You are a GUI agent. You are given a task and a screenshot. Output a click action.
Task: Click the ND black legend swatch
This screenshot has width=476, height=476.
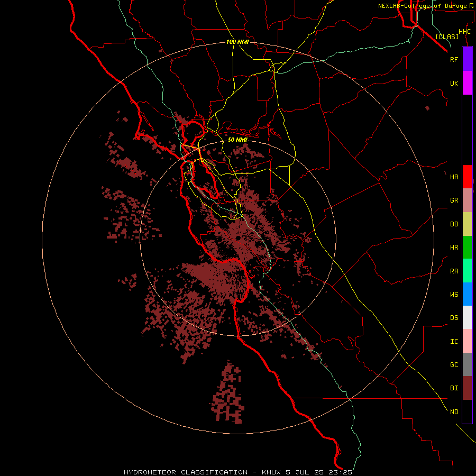click(x=467, y=411)
